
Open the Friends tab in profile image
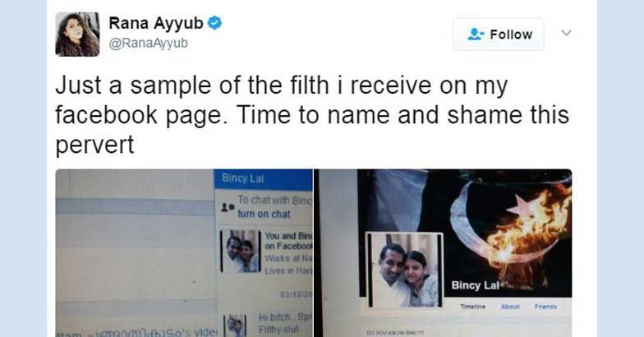tap(545, 307)
